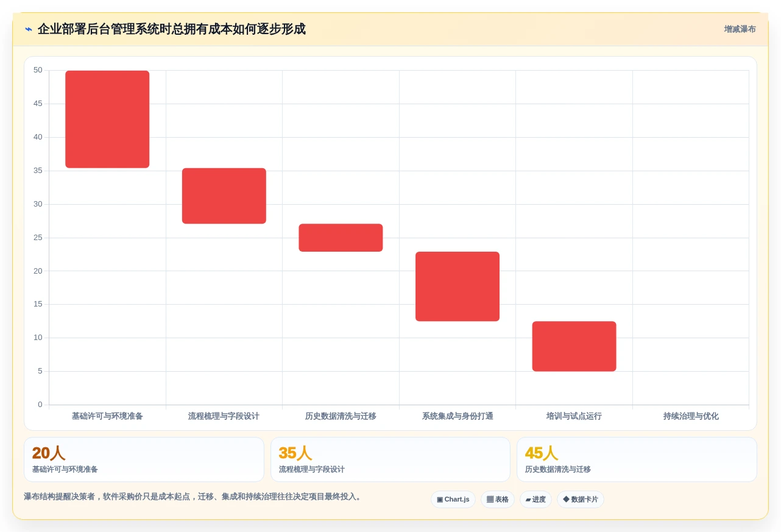Click the x-axis label 培训与试点运行

pyautogui.click(x=574, y=416)
